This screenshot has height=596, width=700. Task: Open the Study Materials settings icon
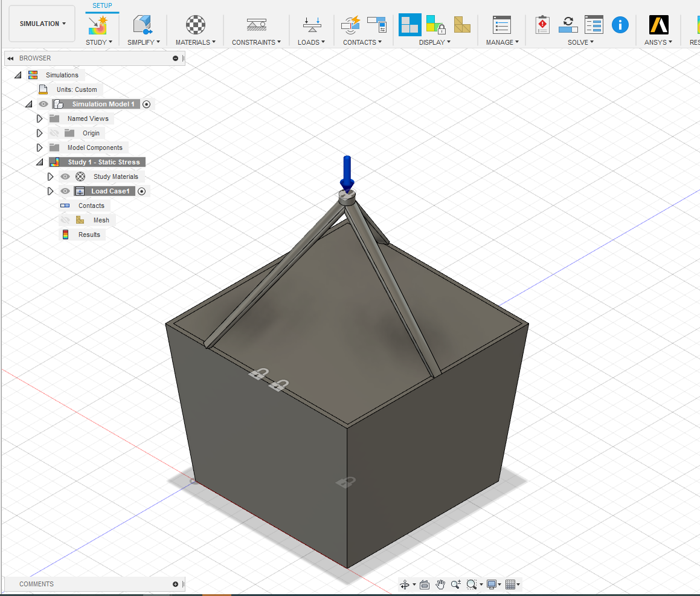(x=80, y=177)
